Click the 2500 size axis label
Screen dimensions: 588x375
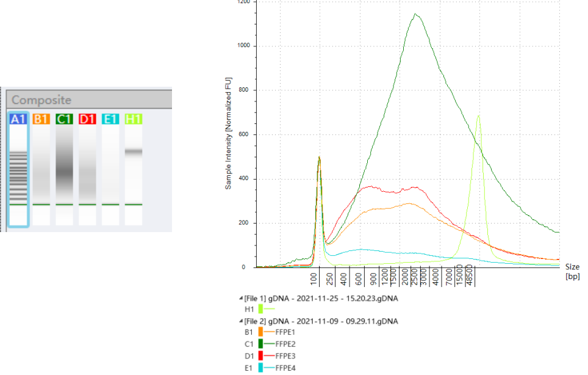coord(414,277)
